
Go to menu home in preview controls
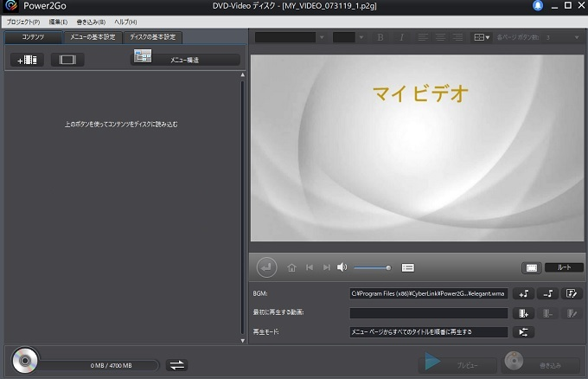point(291,267)
